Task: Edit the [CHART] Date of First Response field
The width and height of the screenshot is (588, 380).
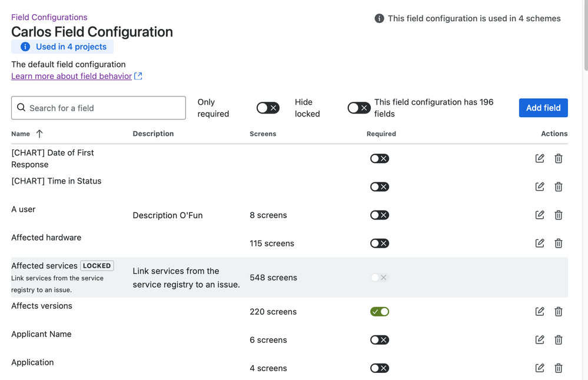Action: [540, 159]
